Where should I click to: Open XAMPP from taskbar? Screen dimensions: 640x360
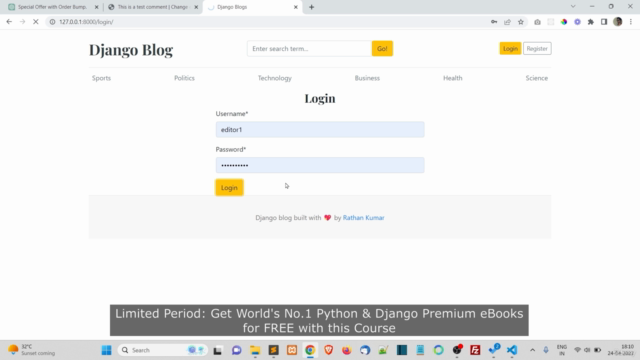(292, 350)
